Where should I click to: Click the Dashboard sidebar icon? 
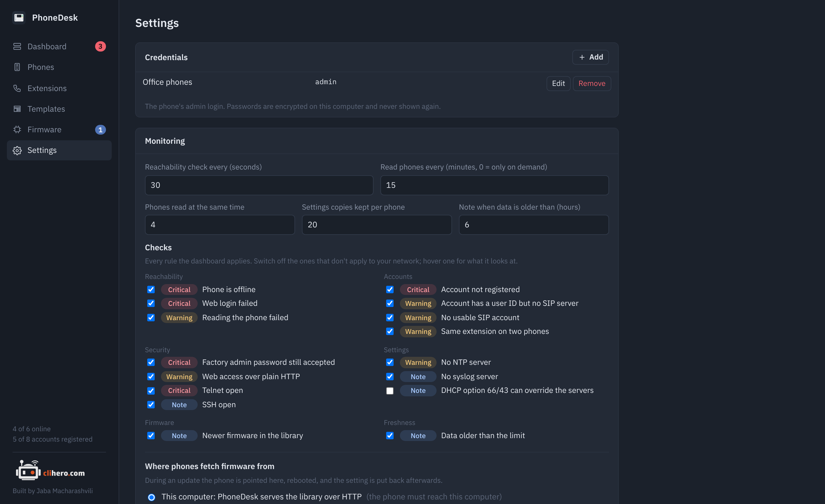[17, 46]
